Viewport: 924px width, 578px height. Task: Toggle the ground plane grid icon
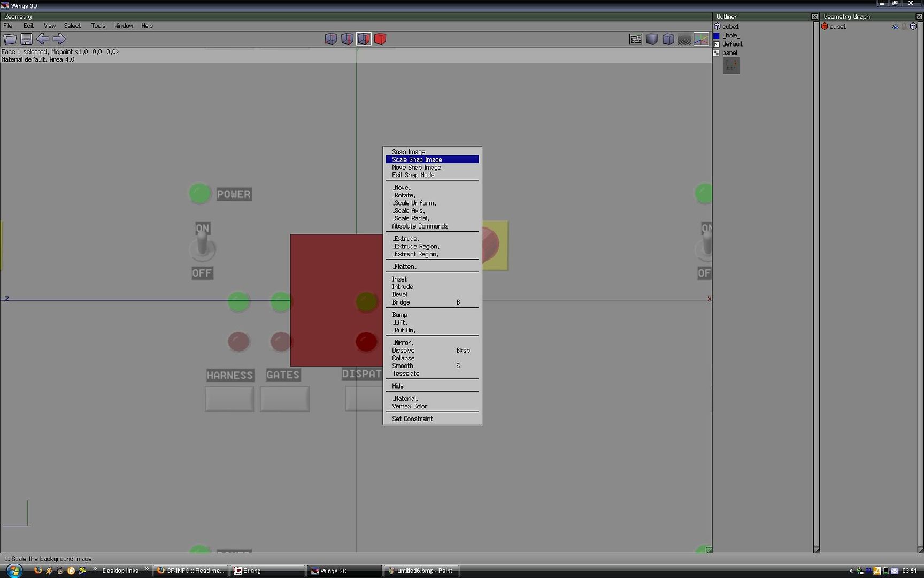click(x=684, y=39)
